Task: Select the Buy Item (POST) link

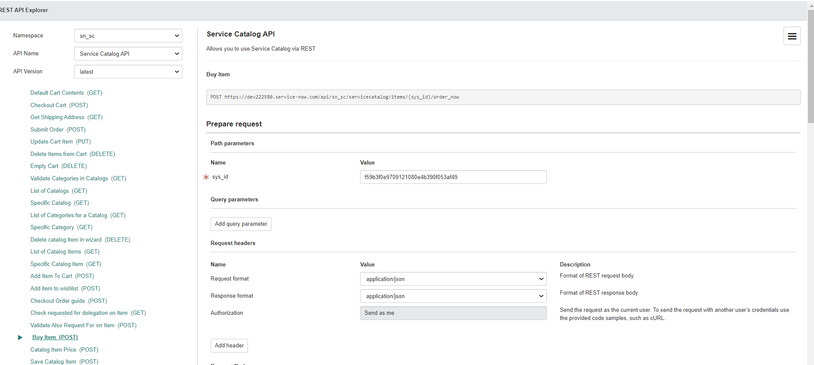Action: click(55, 337)
